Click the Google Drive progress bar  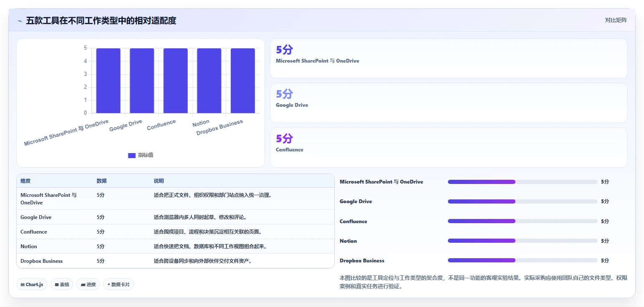point(523,201)
